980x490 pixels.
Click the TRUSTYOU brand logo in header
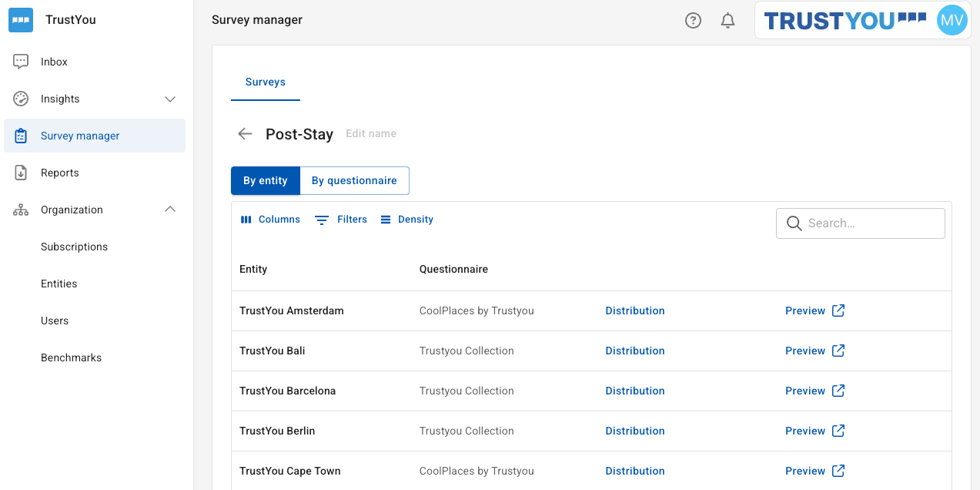click(x=845, y=20)
